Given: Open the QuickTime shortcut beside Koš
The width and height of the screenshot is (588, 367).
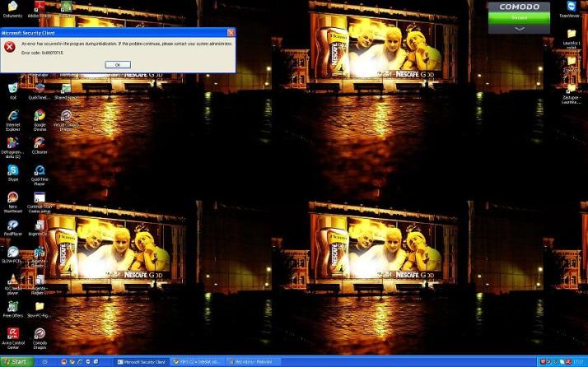Looking at the screenshot, I should click(40, 91).
